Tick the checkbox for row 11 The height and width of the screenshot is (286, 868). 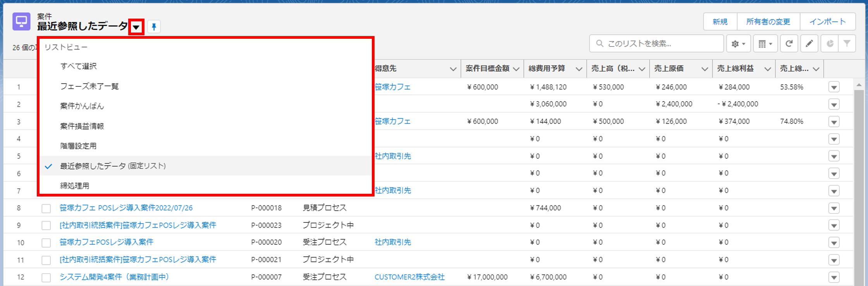point(46,260)
